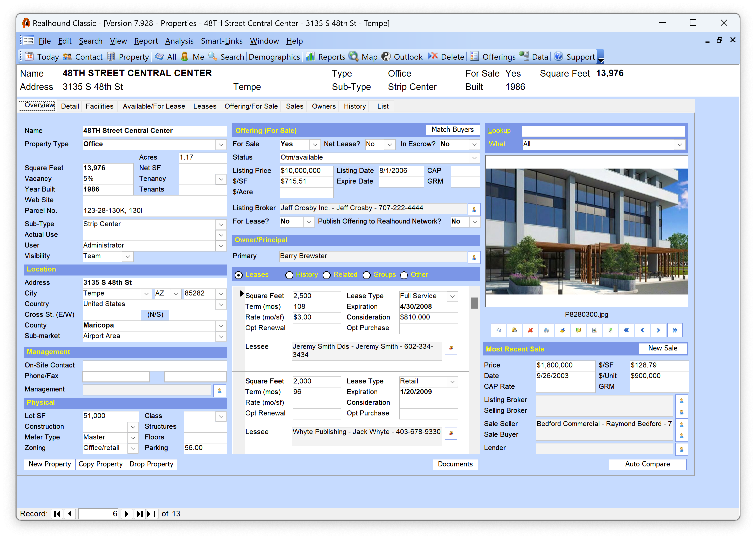The height and width of the screenshot is (539, 756).
Task: Open the Smart-Links menu
Action: pyautogui.click(x=222, y=41)
